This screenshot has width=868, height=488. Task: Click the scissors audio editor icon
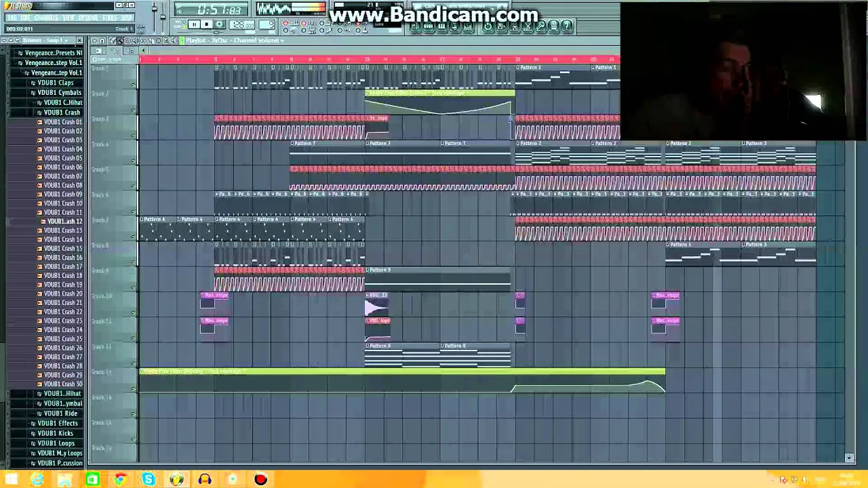pos(528,26)
